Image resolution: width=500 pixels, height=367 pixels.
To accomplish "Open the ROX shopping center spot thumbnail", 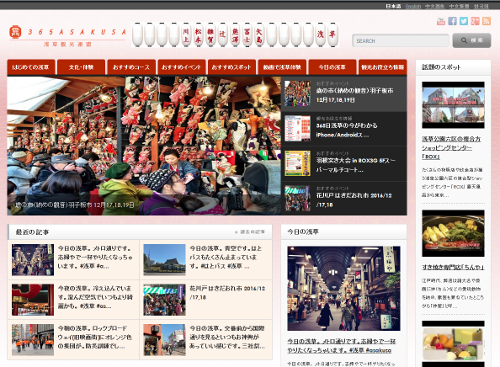I will pos(453,105).
